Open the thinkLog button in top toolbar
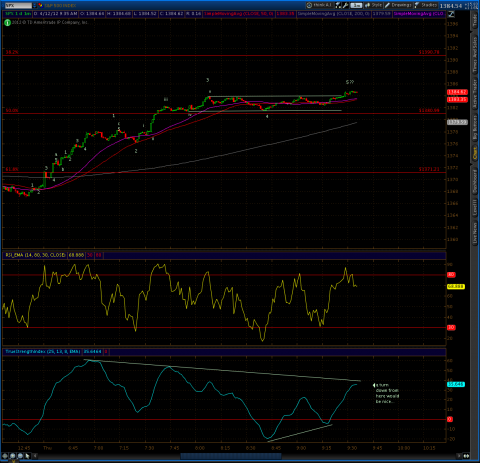Image resolution: width=480 pixels, height=463 pixels. [x=319, y=5]
